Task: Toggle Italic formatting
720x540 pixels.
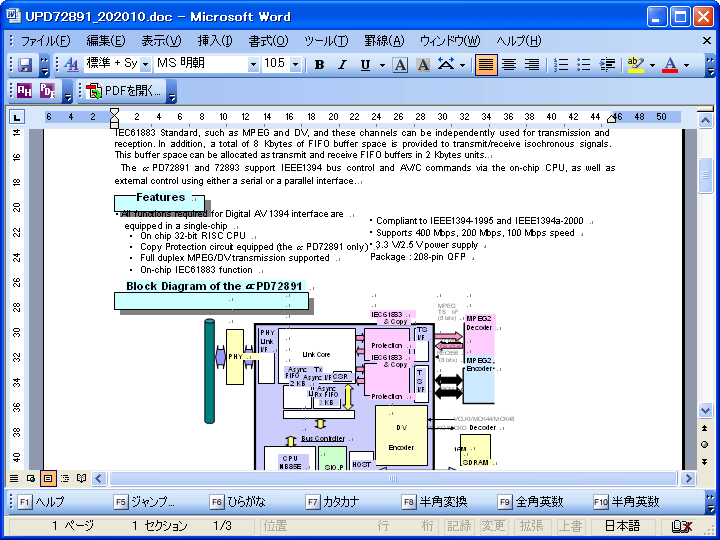Action: click(342, 65)
